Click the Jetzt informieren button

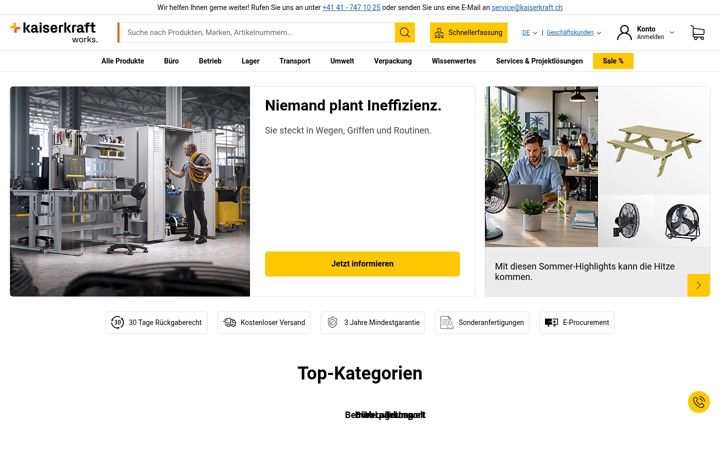[362, 264]
